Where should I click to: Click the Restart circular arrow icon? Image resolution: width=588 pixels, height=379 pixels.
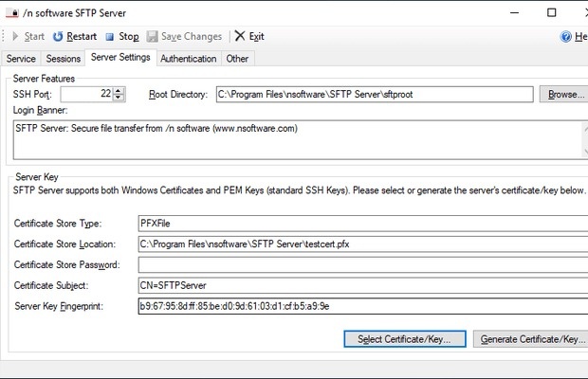pyautogui.click(x=58, y=36)
